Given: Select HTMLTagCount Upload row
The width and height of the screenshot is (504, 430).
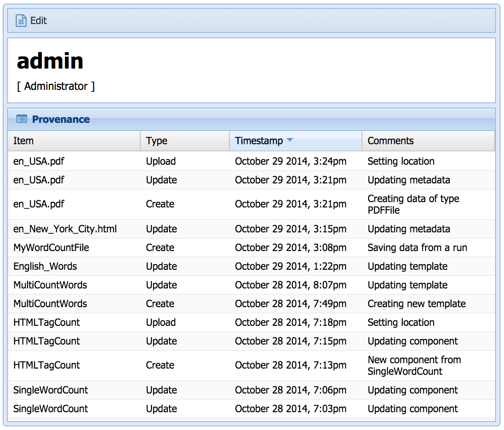Looking at the screenshot, I should click(x=47, y=322).
